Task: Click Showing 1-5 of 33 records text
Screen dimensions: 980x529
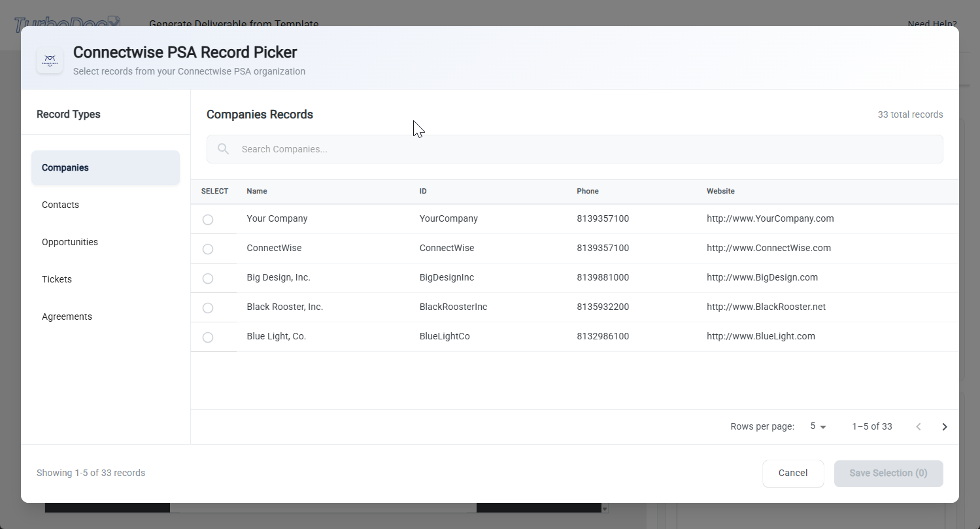Action: (91, 473)
